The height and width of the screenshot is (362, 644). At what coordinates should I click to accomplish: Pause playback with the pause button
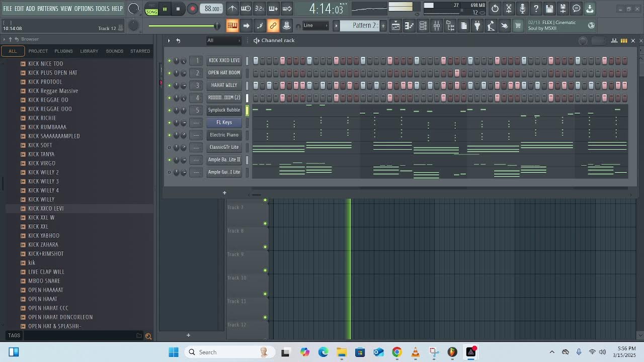click(x=165, y=9)
